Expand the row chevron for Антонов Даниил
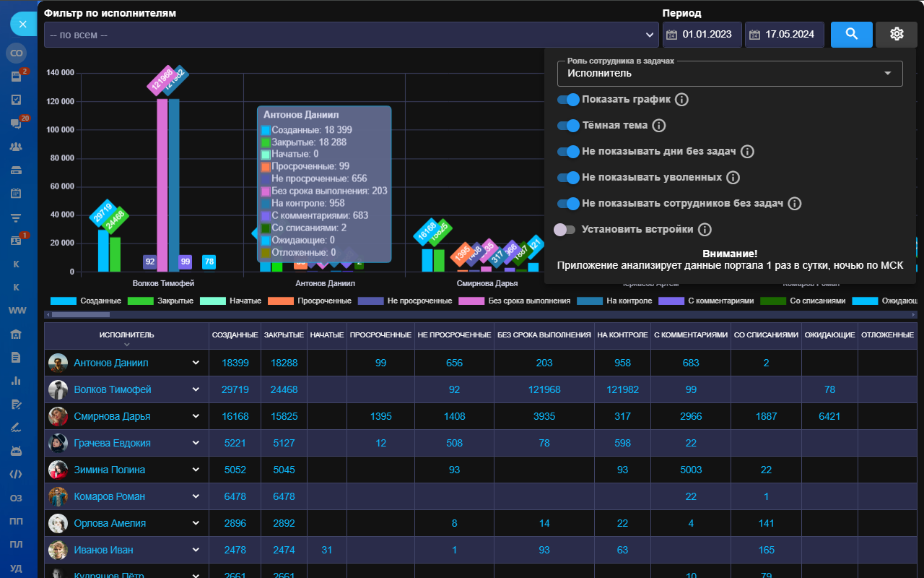The width and height of the screenshot is (924, 578). click(x=196, y=363)
